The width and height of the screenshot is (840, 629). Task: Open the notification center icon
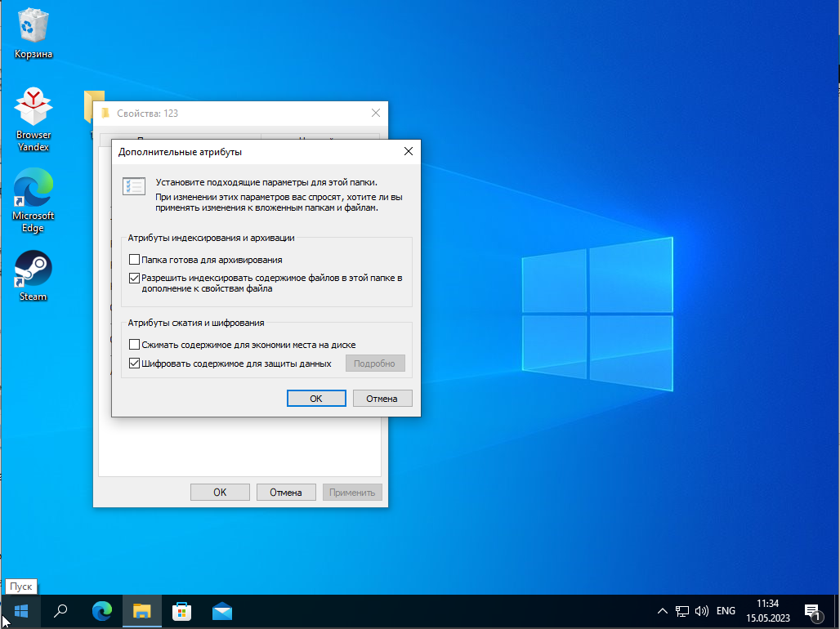(813, 613)
